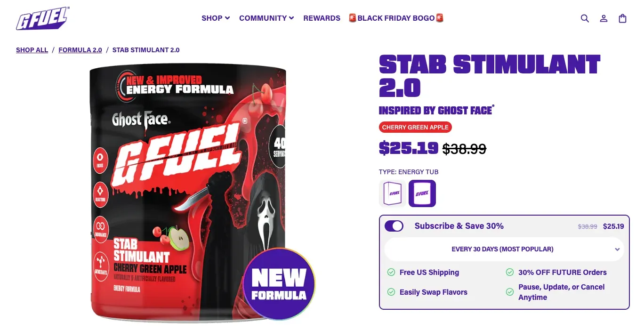Screen dimensions: 644x330
Task: Expand the COMMUNITY dropdown menu
Action: pos(266,18)
